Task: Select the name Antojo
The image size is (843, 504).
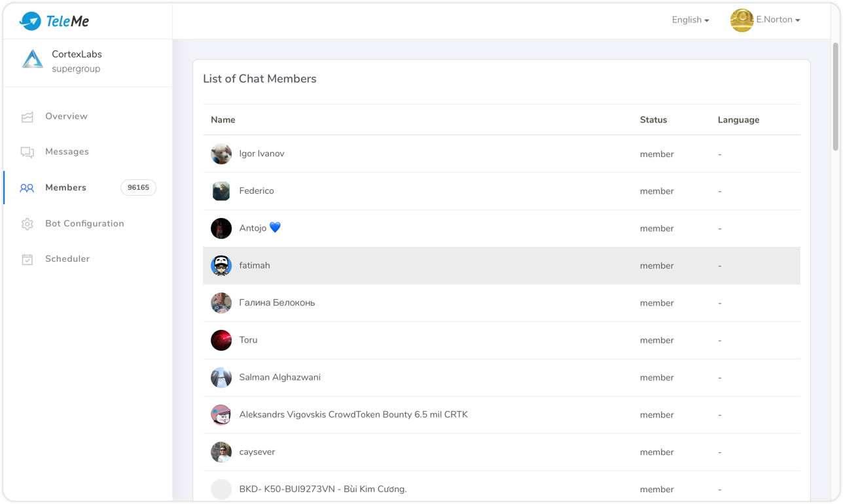Action: click(x=253, y=228)
